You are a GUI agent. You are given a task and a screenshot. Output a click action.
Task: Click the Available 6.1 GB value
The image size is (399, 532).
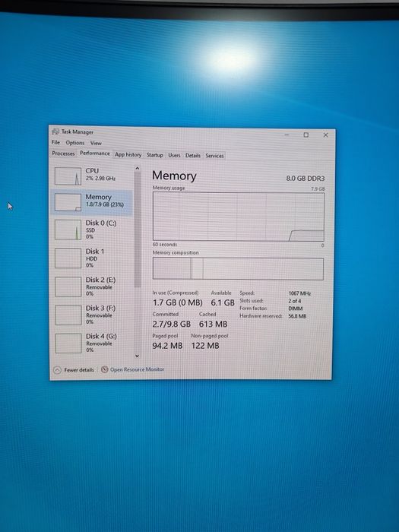coord(223,302)
